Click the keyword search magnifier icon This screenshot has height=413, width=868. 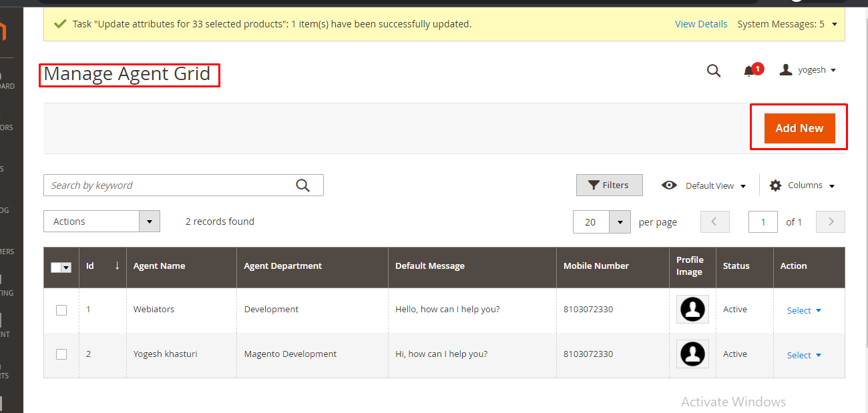(x=303, y=185)
